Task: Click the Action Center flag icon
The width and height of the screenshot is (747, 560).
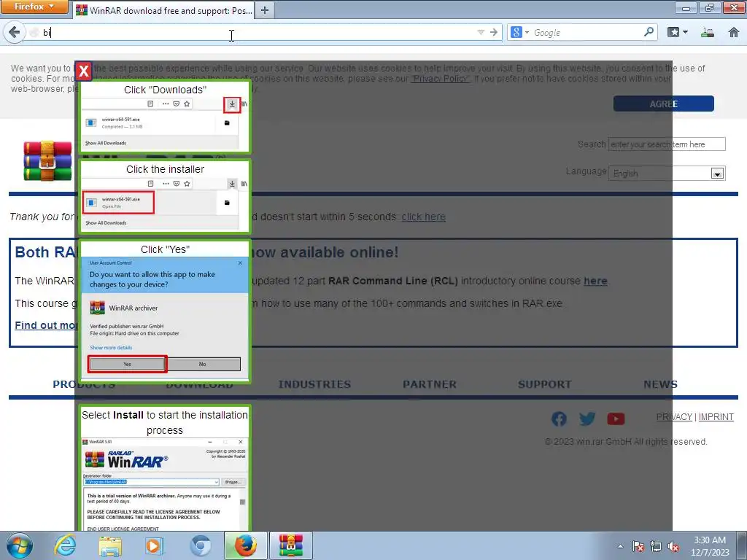Action: (638, 546)
